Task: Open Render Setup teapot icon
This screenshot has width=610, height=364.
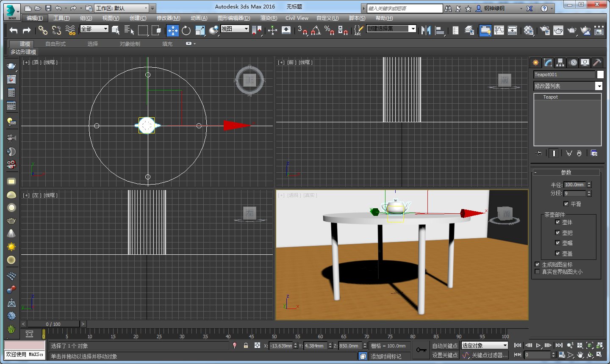Action: coord(545,30)
